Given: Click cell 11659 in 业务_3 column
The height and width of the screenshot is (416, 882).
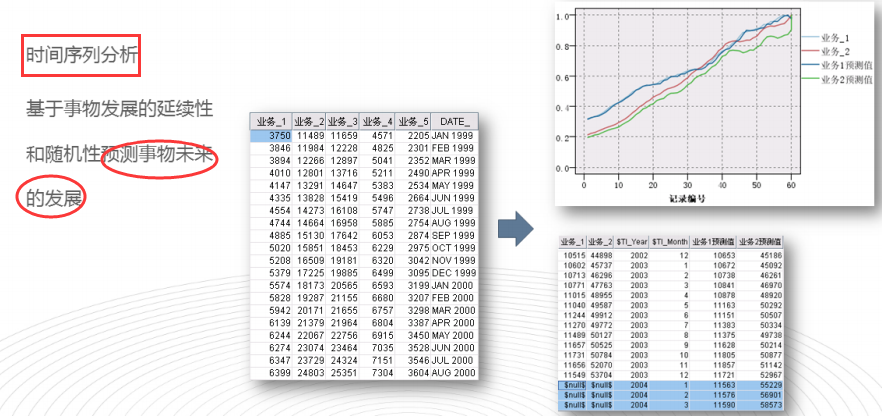Looking at the screenshot, I should point(344,135).
